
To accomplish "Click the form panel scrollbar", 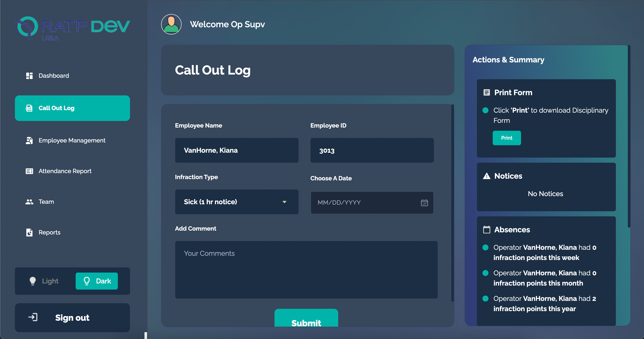I will point(452,203).
